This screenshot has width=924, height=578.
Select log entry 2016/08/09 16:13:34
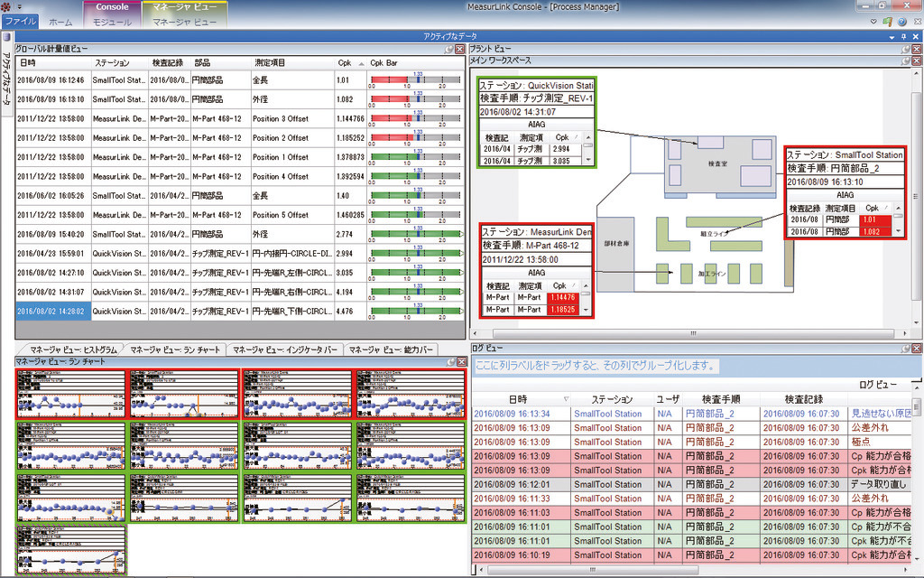[x=692, y=414]
